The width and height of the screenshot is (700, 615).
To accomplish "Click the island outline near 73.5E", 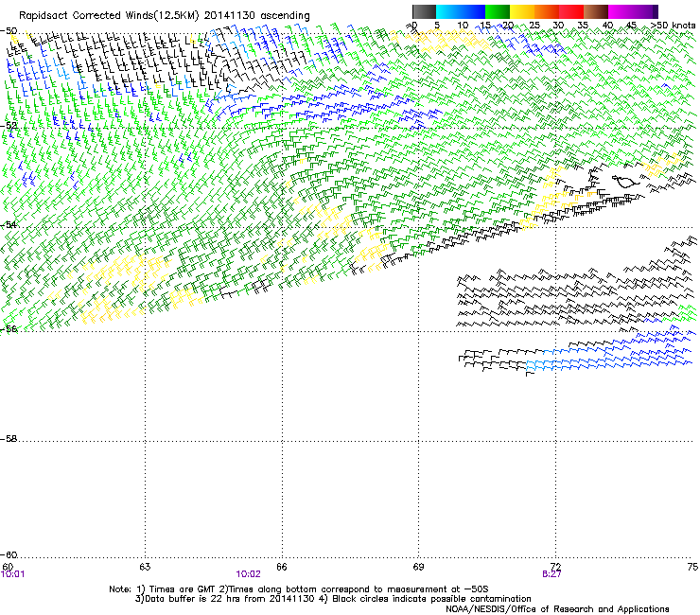I will (625, 182).
